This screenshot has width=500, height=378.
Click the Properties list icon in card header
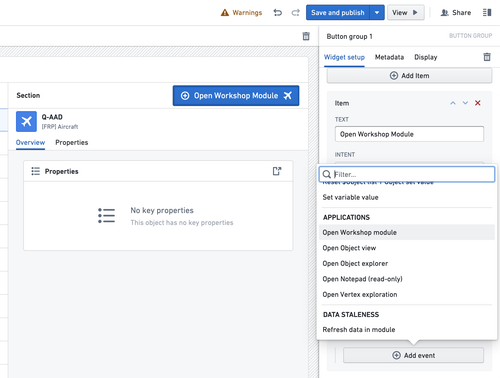(36, 171)
